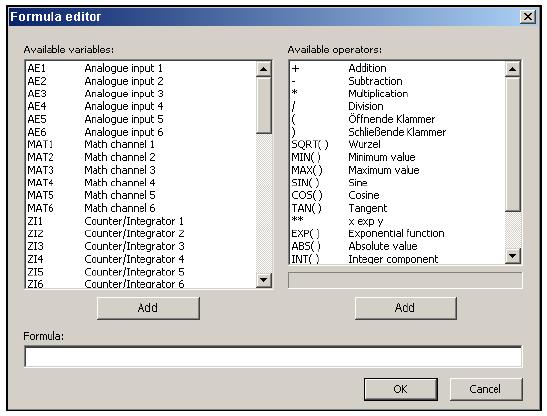This screenshot has width=547, height=416.
Task: Pick the ABS( ) Absolute value operator
Action: point(397,246)
